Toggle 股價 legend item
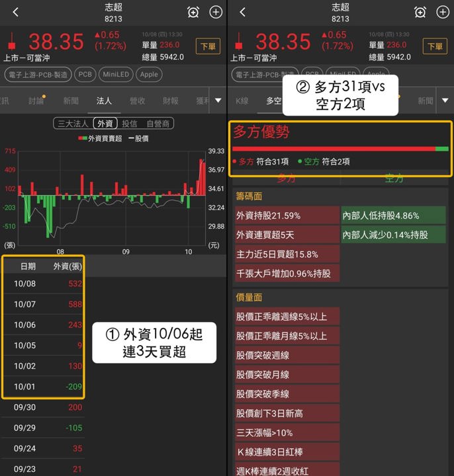 point(138,138)
